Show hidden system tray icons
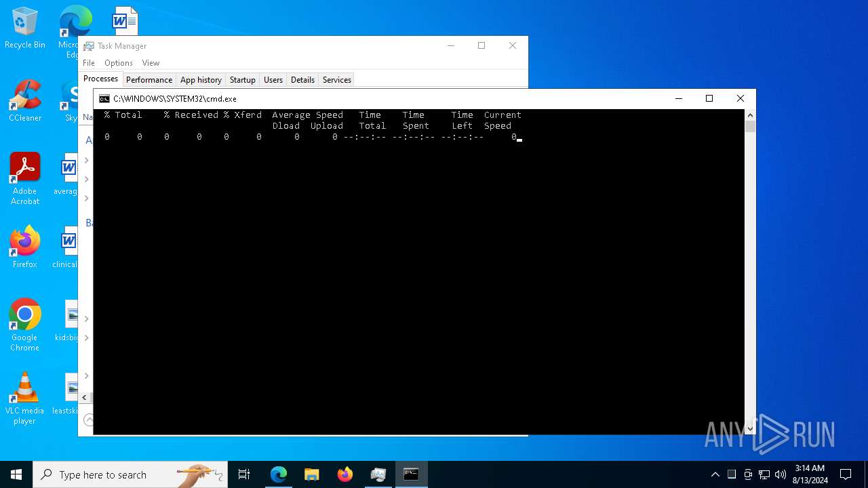868x488 pixels. point(715,474)
